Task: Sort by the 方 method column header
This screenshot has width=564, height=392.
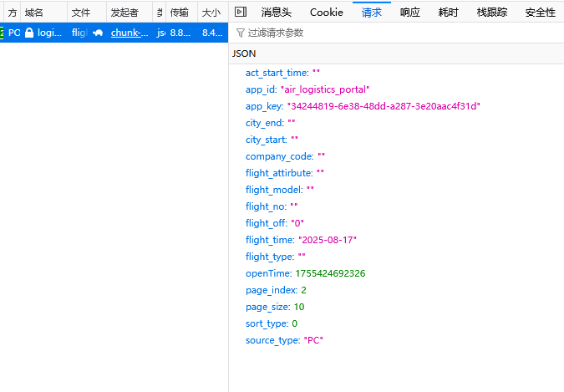Action: pos(13,13)
